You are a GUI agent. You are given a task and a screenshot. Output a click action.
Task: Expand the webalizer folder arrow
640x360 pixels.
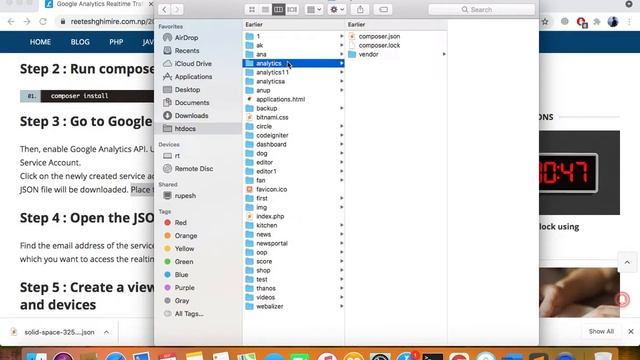(341, 306)
